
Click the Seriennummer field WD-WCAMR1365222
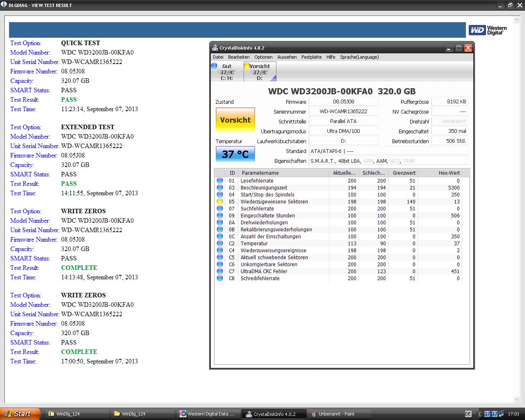pos(343,112)
